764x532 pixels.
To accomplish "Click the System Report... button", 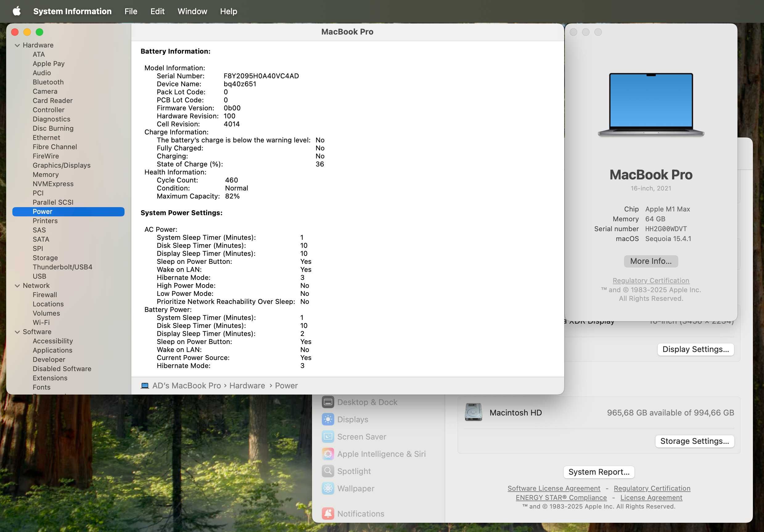I will [x=599, y=472].
